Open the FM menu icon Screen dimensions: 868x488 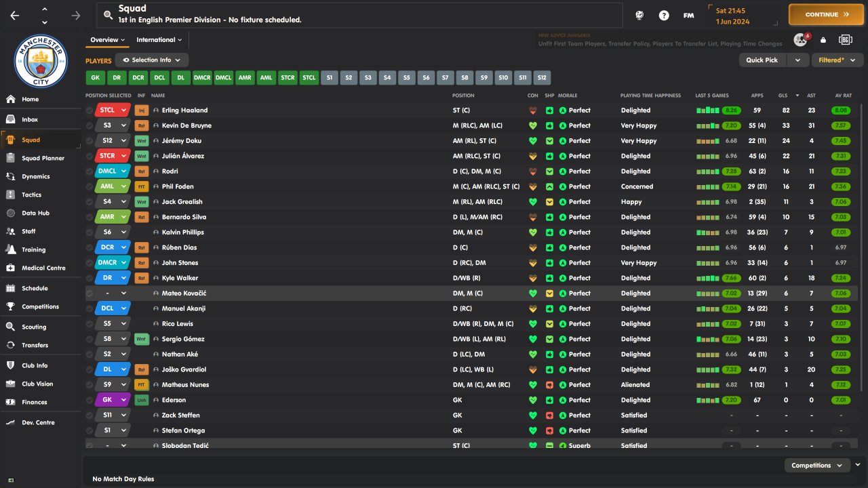688,15
